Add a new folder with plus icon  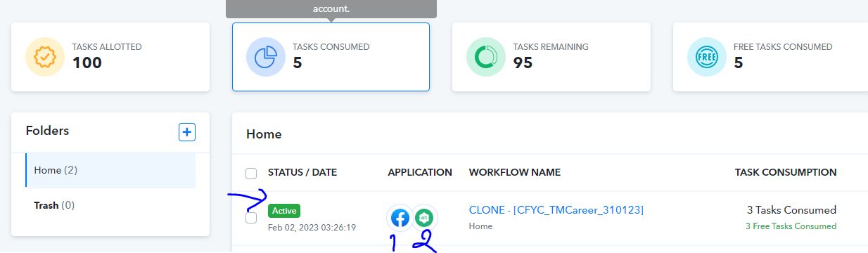point(187,131)
